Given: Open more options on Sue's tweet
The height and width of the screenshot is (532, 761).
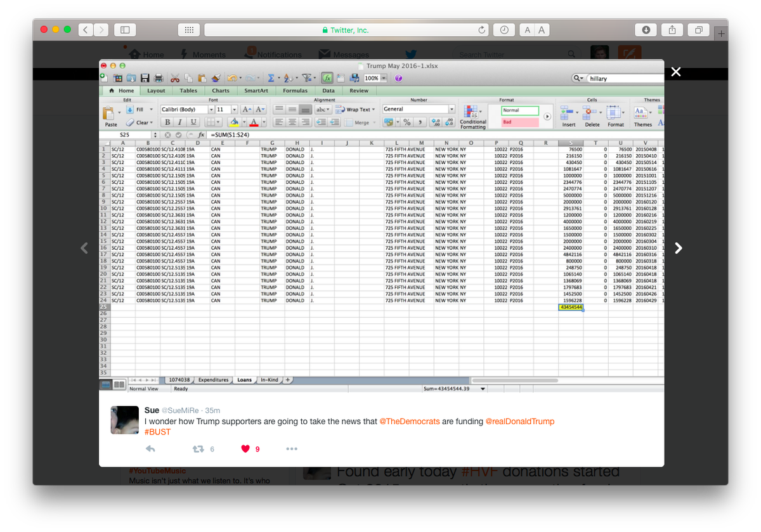Looking at the screenshot, I should (x=292, y=449).
